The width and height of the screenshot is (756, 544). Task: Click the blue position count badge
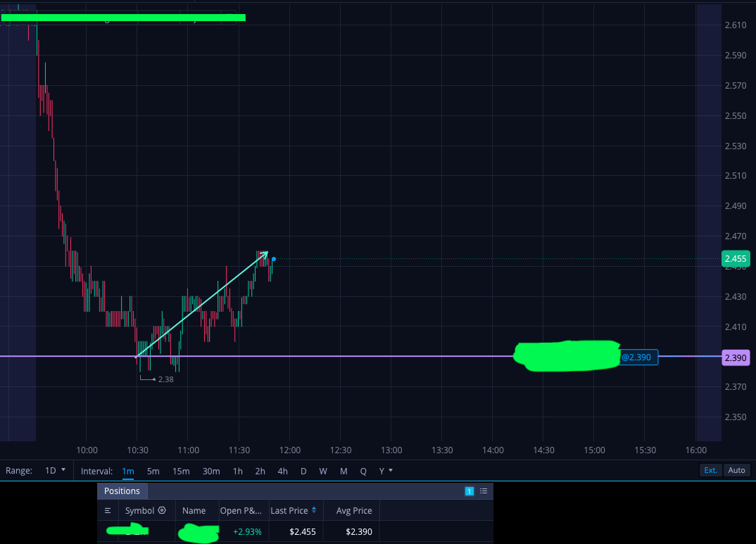click(x=469, y=491)
